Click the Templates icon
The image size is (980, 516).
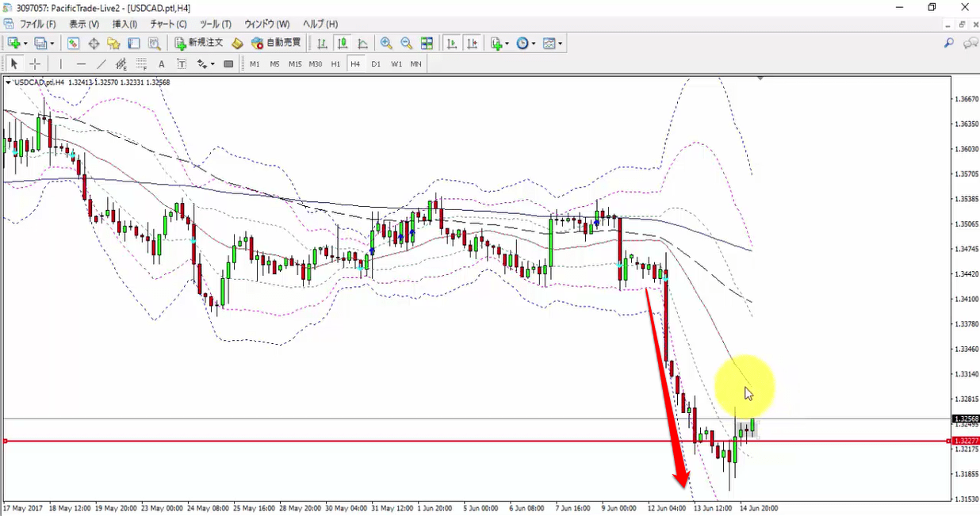(x=549, y=44)
